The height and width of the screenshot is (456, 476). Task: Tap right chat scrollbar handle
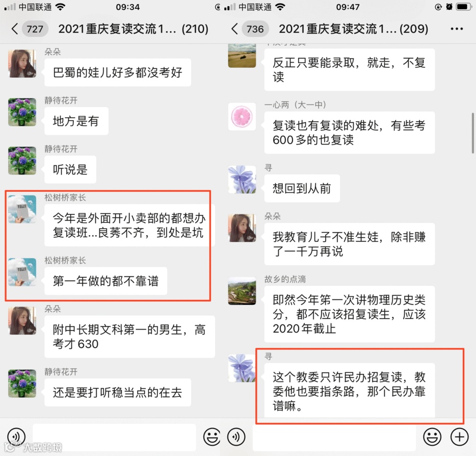472,133
